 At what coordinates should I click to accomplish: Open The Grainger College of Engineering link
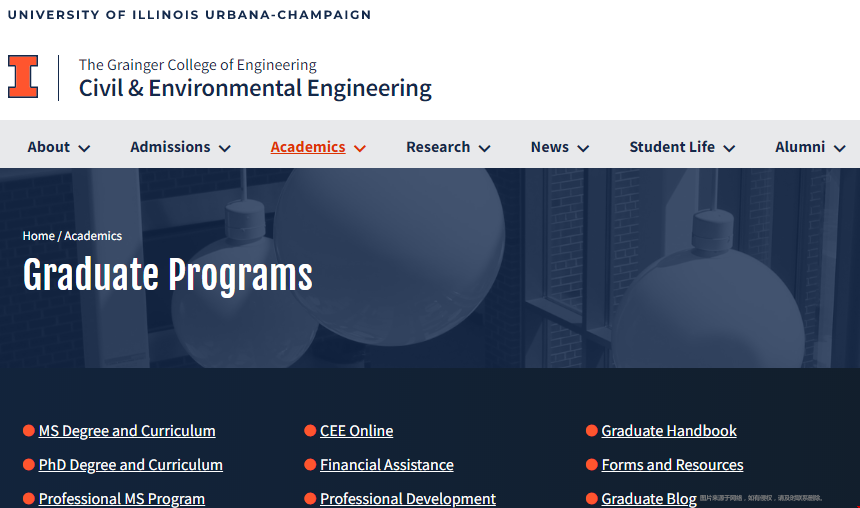[x=197, y=65]
